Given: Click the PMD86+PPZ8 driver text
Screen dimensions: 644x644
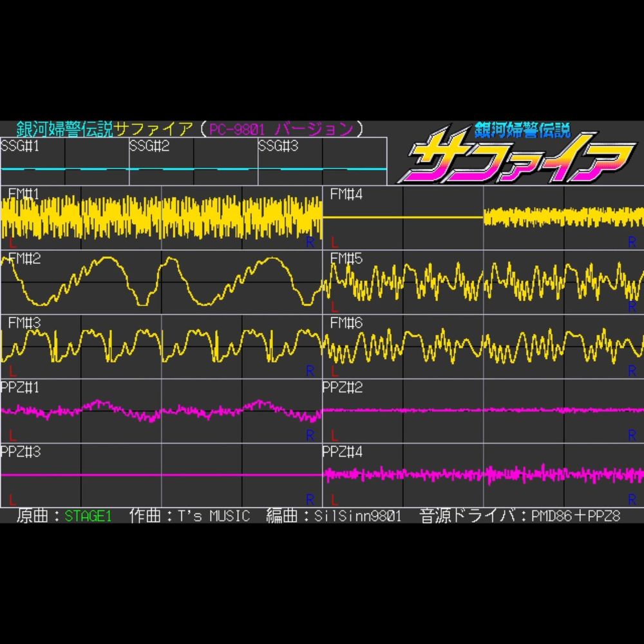Looking at the screenshot, I should click(576, 516).
